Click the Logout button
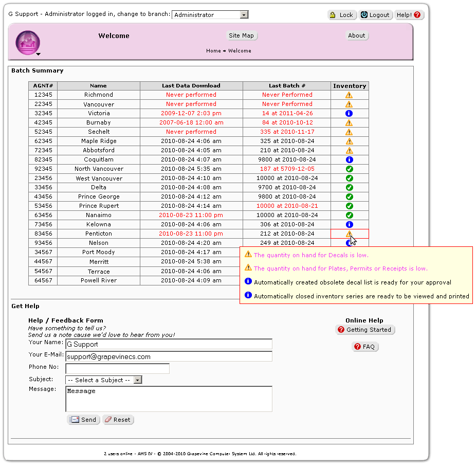476x466 pixels. [x=375, y=15]
